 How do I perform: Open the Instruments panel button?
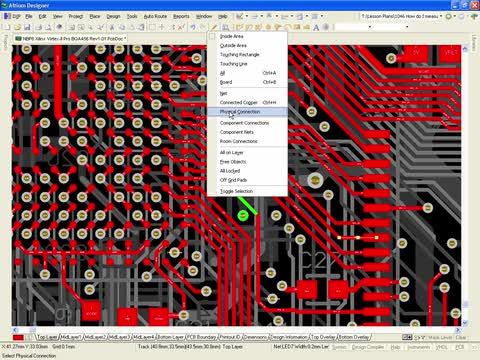point(418,347)
